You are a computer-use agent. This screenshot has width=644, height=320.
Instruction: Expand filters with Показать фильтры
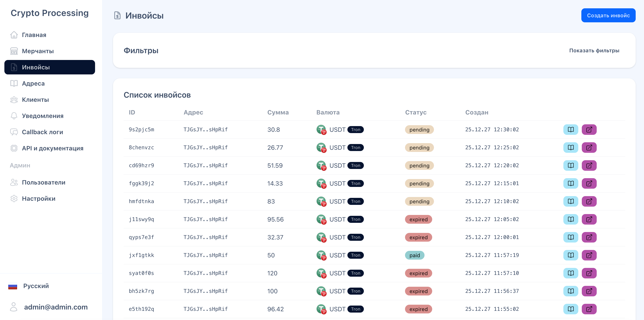click(x=594, y=51)
